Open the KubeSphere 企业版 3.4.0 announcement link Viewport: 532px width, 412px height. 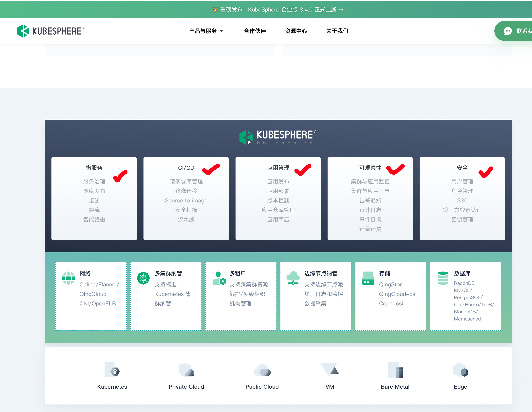(278, 10)
